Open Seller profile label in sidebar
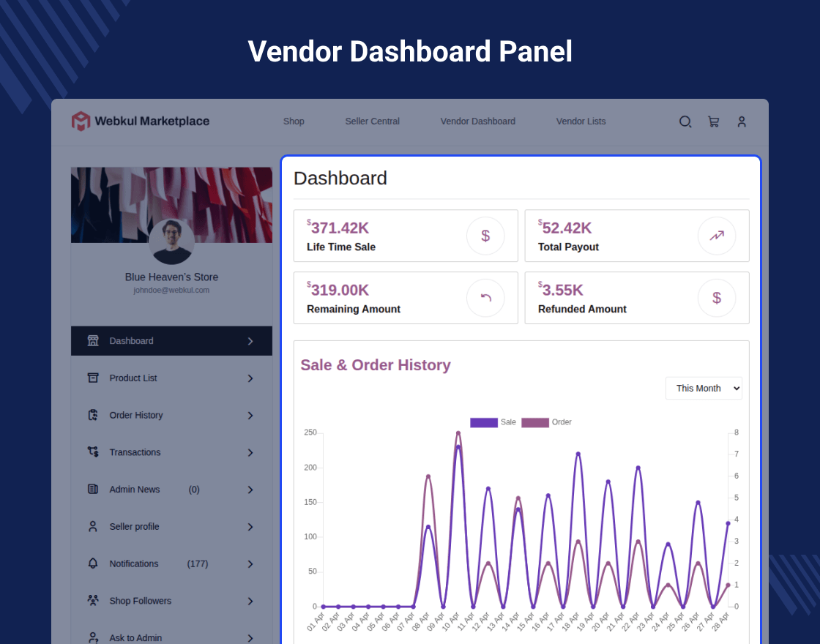820x644 pixels. pos(135,526)
